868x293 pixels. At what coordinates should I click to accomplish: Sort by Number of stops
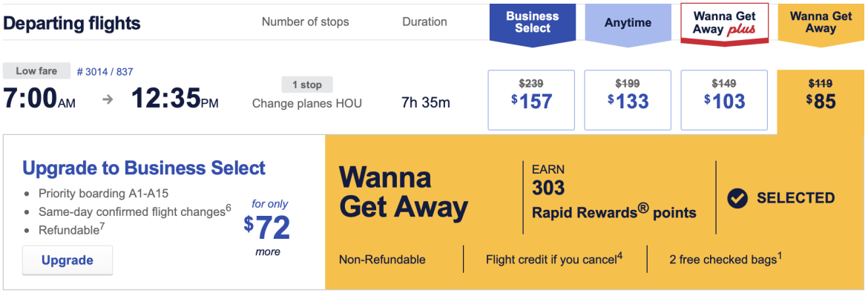tap(306, 22)
